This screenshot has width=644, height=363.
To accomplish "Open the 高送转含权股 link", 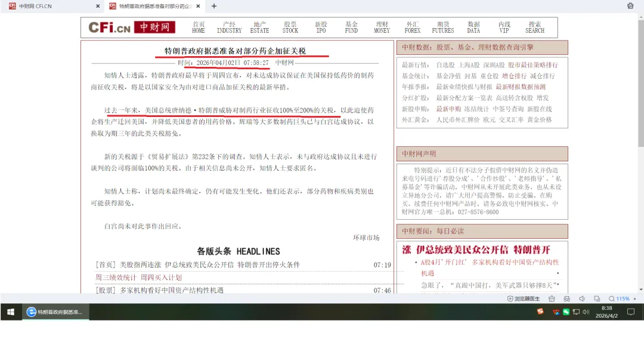I will [514, 98].
